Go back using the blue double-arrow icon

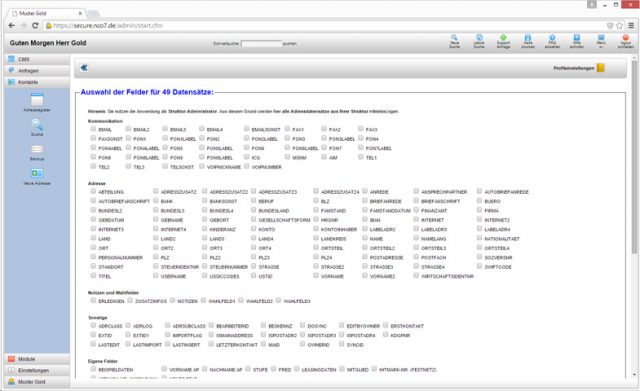[x=84, y=68]
